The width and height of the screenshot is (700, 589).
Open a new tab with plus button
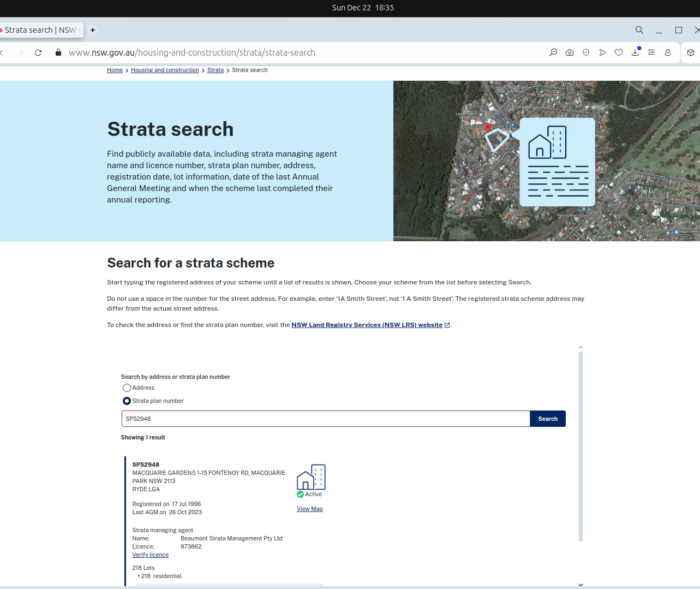point(93,30)
